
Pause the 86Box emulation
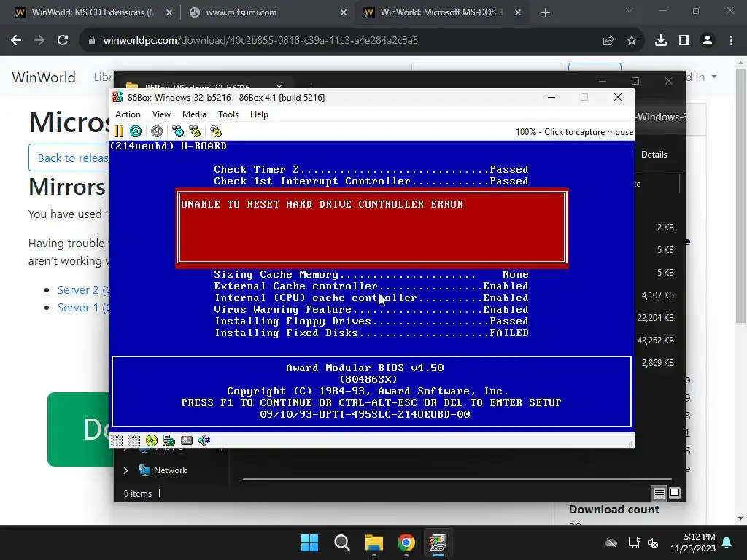coord(119,131)
